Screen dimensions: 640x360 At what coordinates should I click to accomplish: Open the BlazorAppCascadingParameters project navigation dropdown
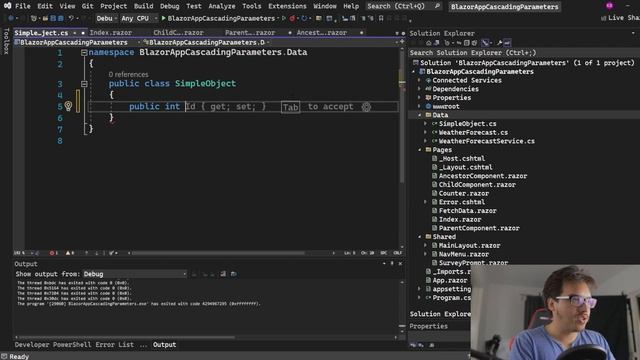click(x=78, y=42)
